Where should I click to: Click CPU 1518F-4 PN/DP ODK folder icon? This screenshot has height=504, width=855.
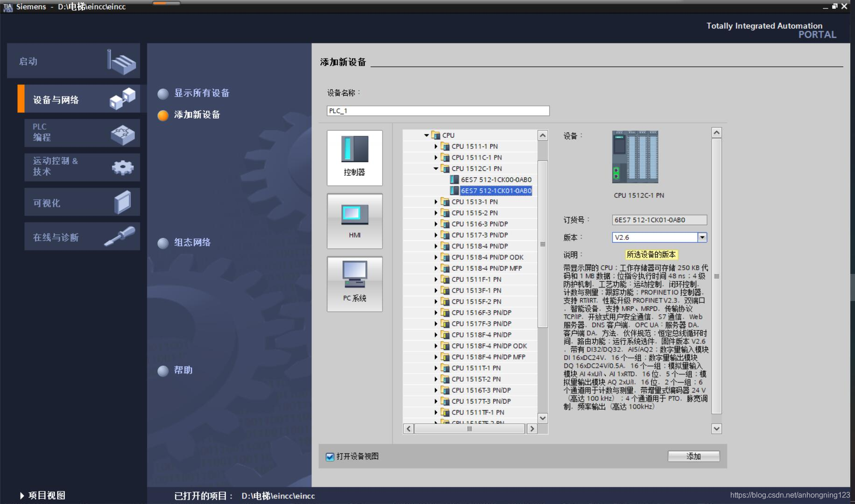coord(445,346)
